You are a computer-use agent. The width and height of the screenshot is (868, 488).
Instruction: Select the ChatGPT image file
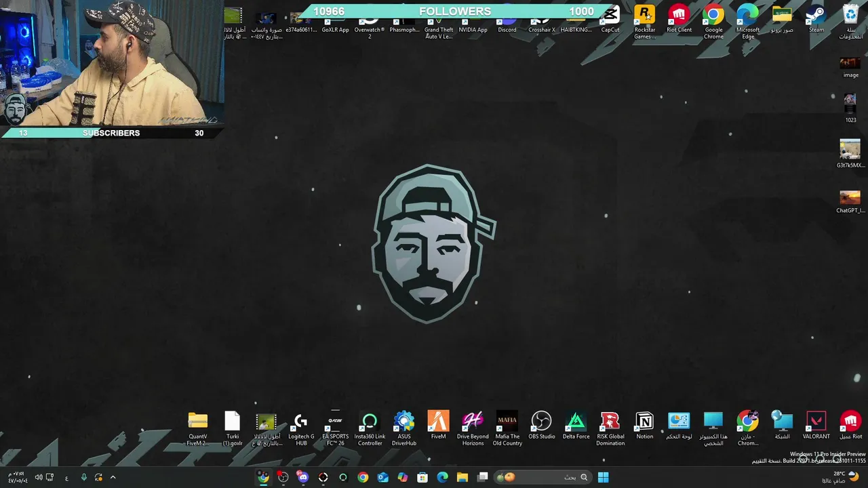pyautogui.click(x=850, y=201)
